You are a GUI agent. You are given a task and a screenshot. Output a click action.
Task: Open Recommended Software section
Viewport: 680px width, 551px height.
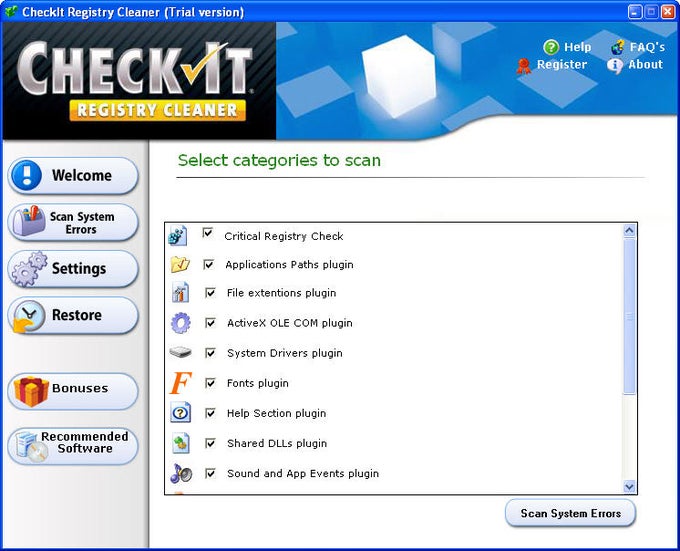click(73, 446)
